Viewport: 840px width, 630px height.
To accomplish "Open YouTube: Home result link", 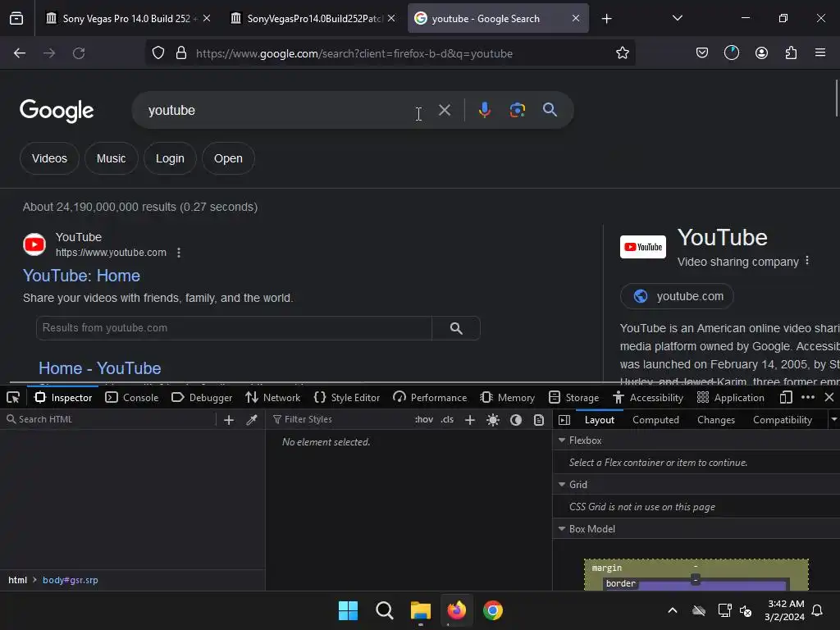I will [x=81, y=276].
